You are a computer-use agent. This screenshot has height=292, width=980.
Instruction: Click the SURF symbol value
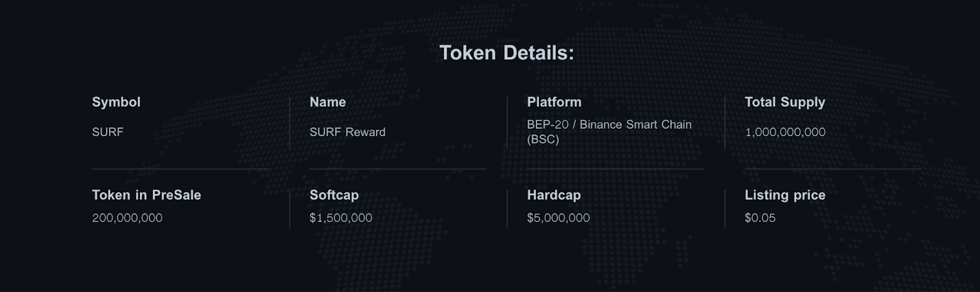(x=108, y=132)
